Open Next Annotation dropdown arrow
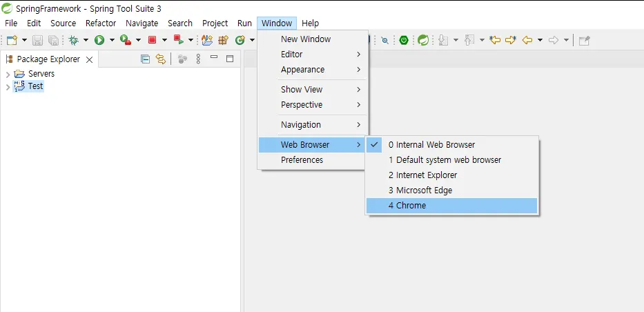Image resolution: width=644 pixels, height=312 pixels. (x=456, y=40)
